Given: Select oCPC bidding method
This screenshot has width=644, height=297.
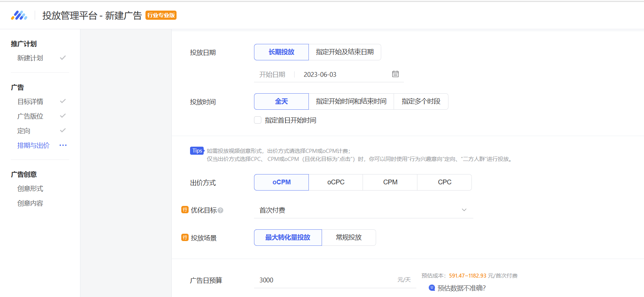Looking at the screenshot, I should click(x=336, y=182).
